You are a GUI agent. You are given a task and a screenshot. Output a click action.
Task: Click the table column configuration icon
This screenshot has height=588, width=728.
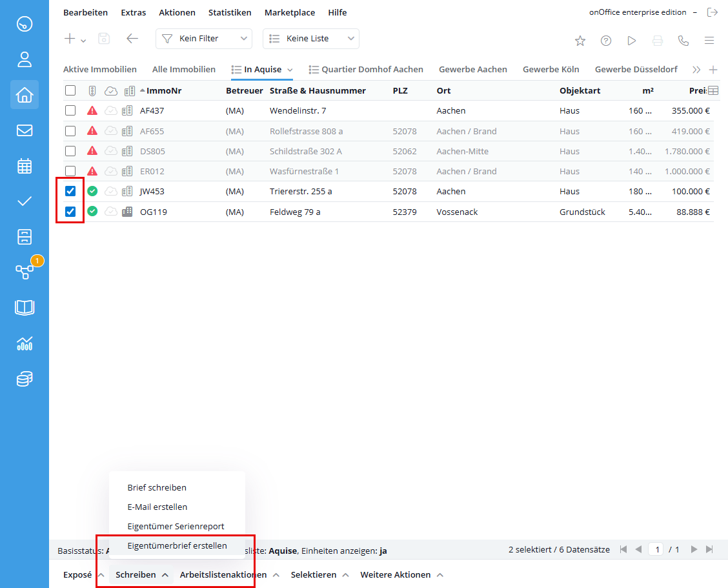[713, 90]
